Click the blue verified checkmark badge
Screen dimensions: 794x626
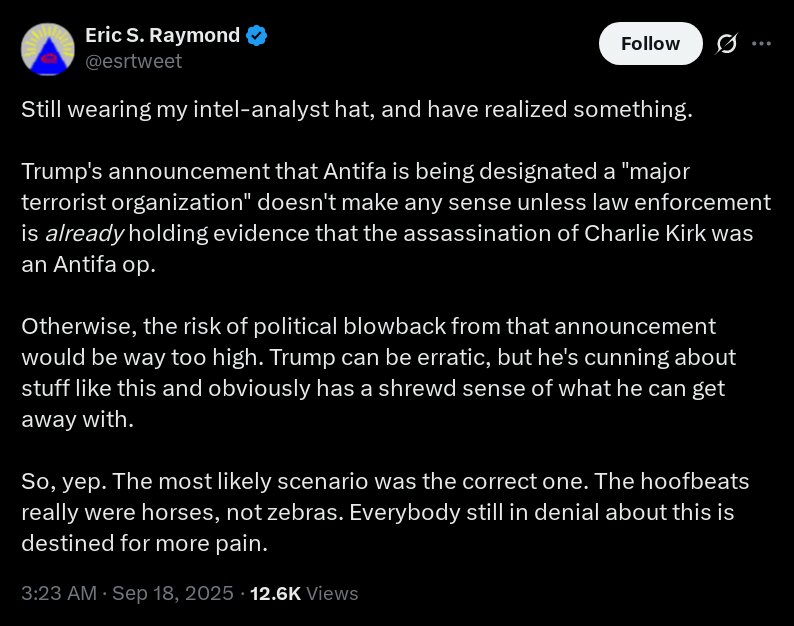256,35
